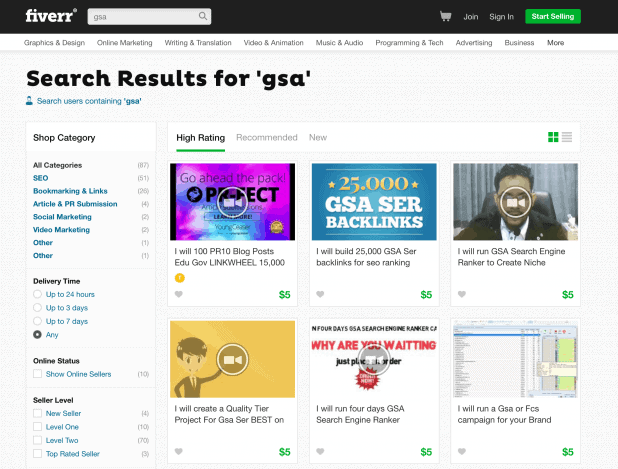Select Up to 7 days delivery
The image size is (618, 469).
coord(37,321)
